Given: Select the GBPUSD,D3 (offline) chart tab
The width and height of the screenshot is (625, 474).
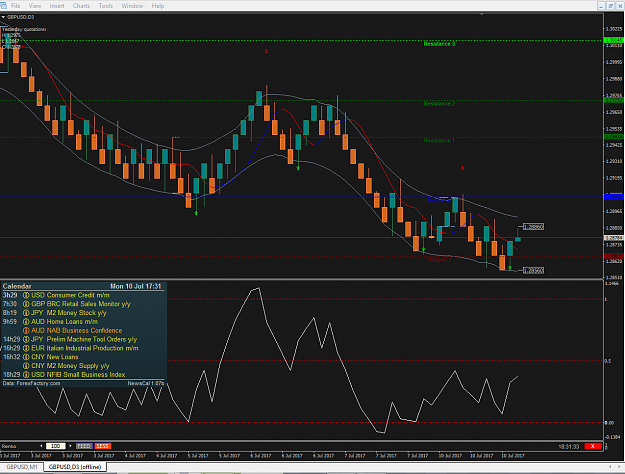Looking at the screenshot, I should [x=75, y=467].
